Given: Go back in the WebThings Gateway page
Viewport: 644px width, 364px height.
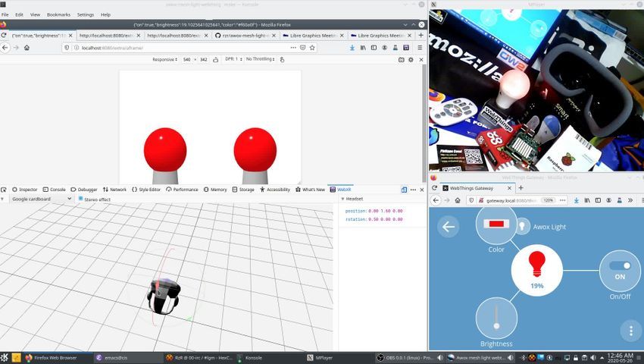Looking at the screenshot, I should (448, 227).
